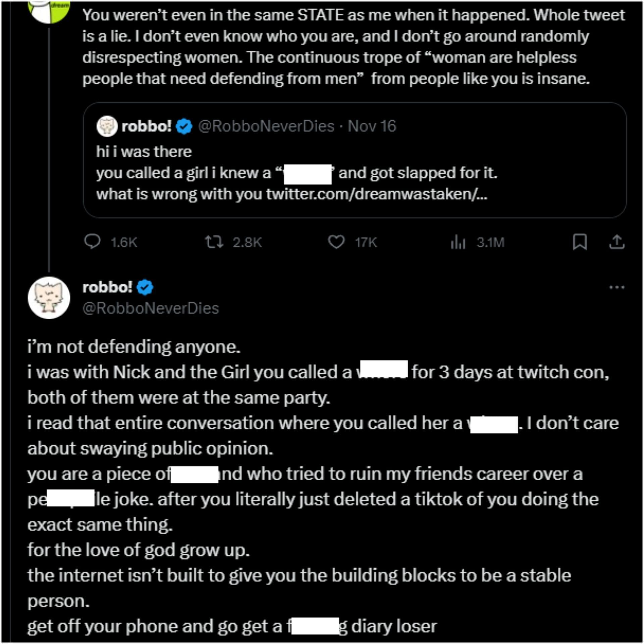Click the share upload icon
Image resolution: width=644 pixels, height=644 pixels.
click(616, 242)
